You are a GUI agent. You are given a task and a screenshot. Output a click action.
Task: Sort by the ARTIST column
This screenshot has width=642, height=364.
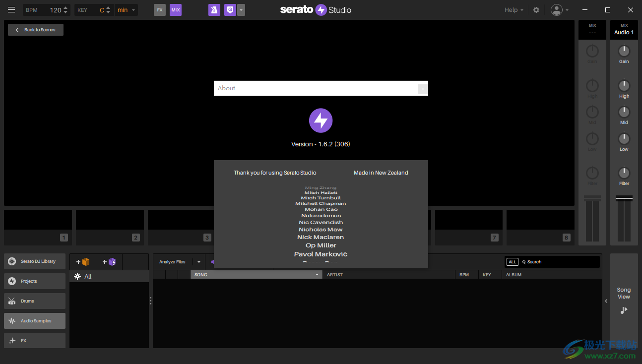[x=389, y=275]
